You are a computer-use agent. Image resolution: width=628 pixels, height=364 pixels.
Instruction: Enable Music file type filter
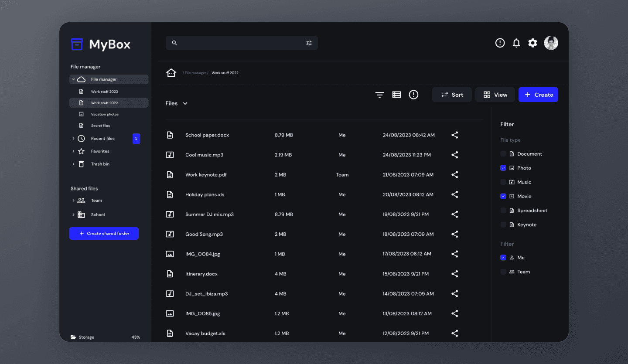[503, 182]
